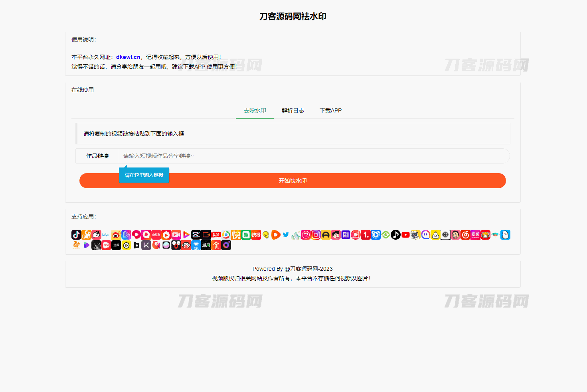
Task: Click the blue penguin icon
Action: tap(505, 235)
